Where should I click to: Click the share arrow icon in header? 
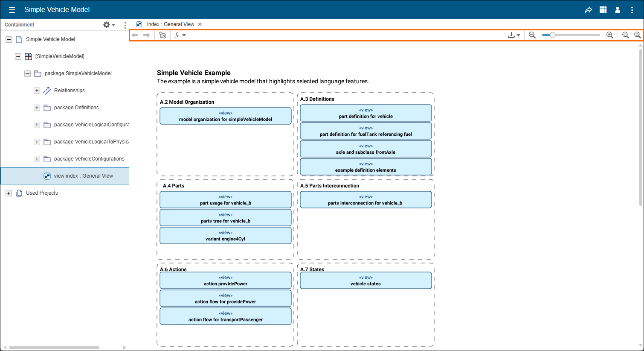click(x=588, y=10)
